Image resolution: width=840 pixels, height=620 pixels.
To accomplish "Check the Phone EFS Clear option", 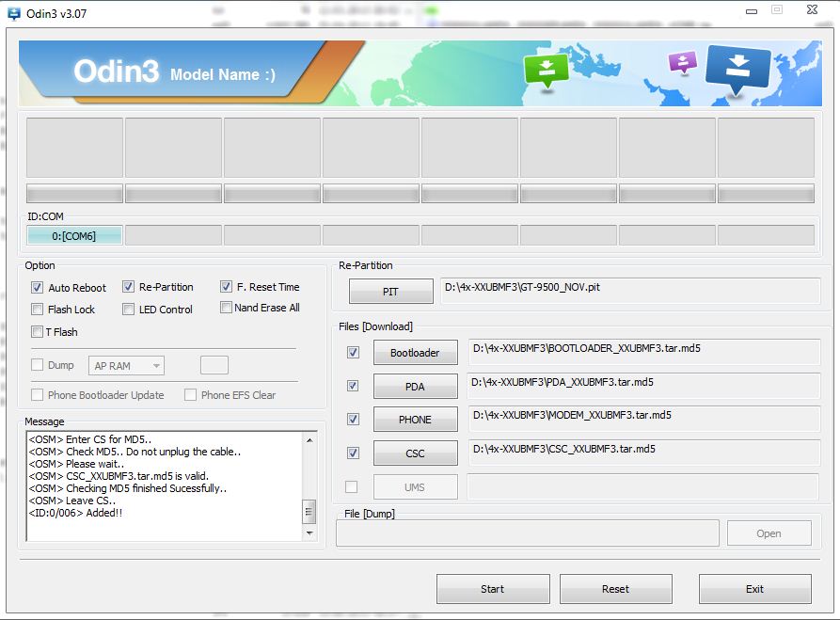I will [190, 395].
